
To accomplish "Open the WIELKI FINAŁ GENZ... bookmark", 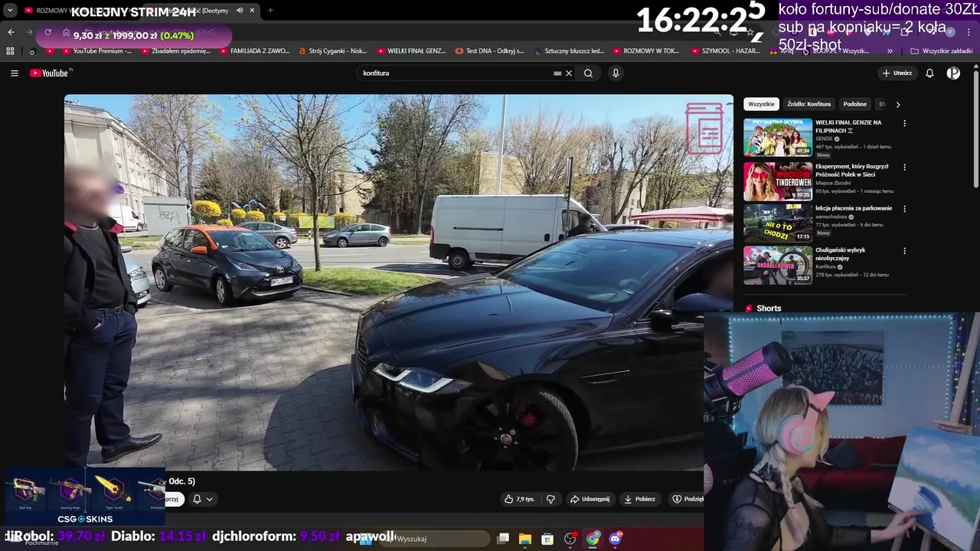I will [411, 51].
